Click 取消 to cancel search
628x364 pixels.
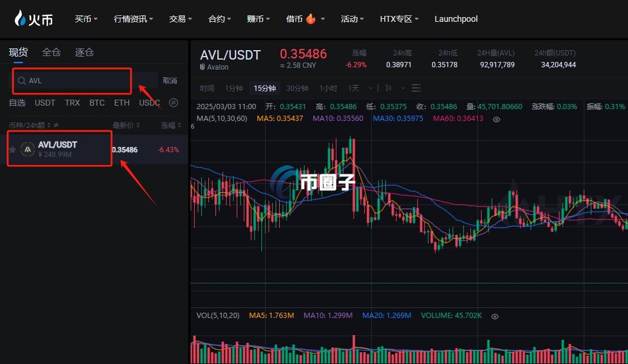coord(170,80)
